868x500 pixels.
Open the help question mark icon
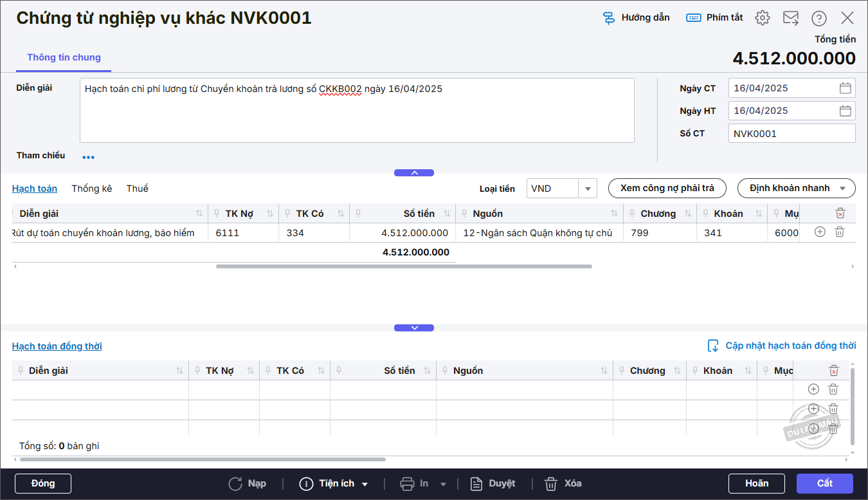point(819,18)
